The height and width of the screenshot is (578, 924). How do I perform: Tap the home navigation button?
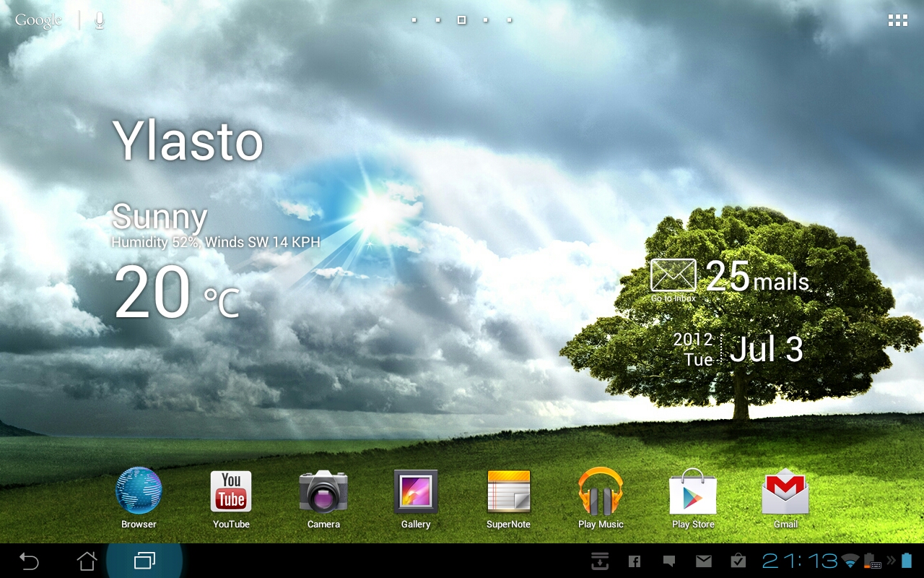click(x=87, y=561)
